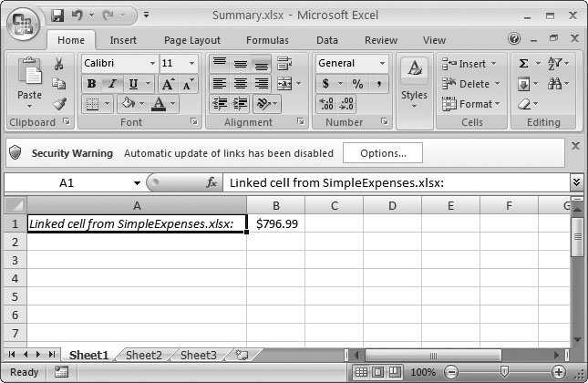
Task: Open the Format cells dropdown
Action: coord(497,104)
